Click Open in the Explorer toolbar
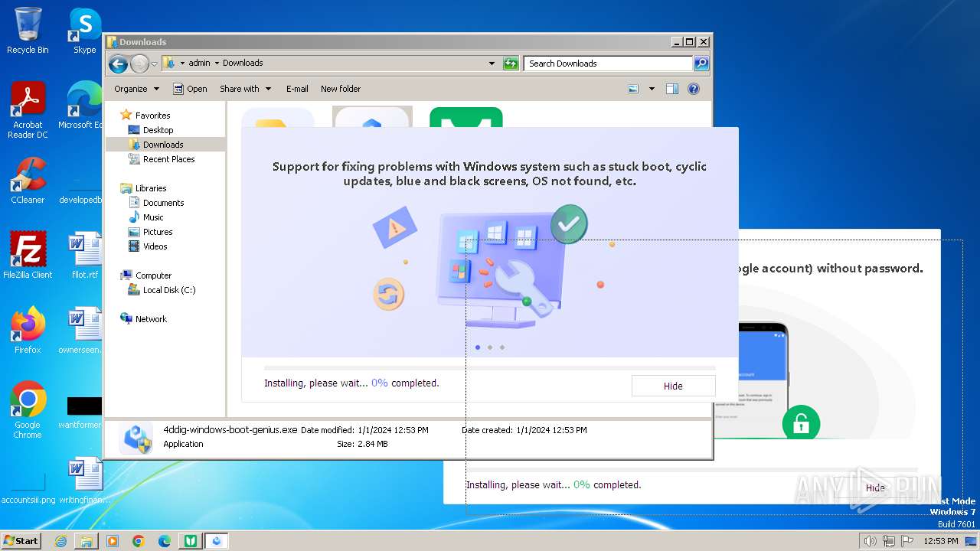The height and width of the screenshot is (551, 980). coord(190,89)
